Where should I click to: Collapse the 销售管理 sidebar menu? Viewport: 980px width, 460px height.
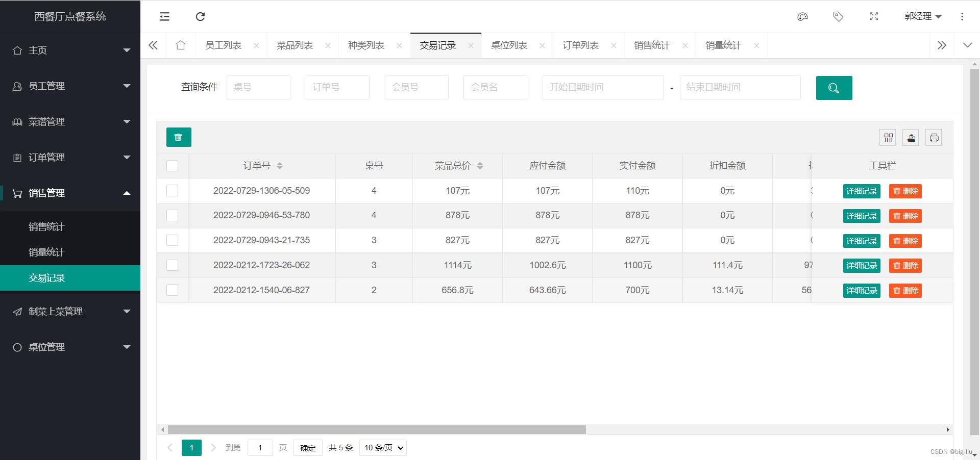coord(70,193)
